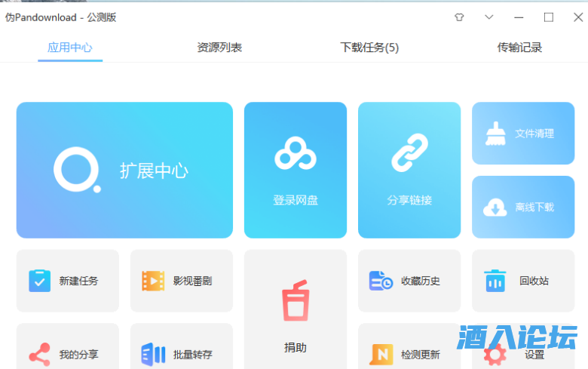Click the 批量转存 text label
The width and height of the screenshot is (588, 369).
pyautogui.click(x=193, y=355)
